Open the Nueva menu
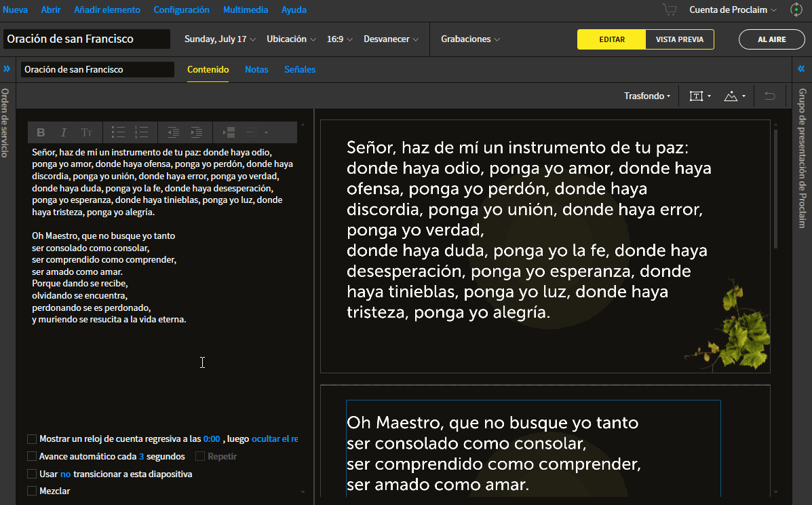Image resolution: width=812 pixels, height=505 pixels. click(x=15, y=10)
